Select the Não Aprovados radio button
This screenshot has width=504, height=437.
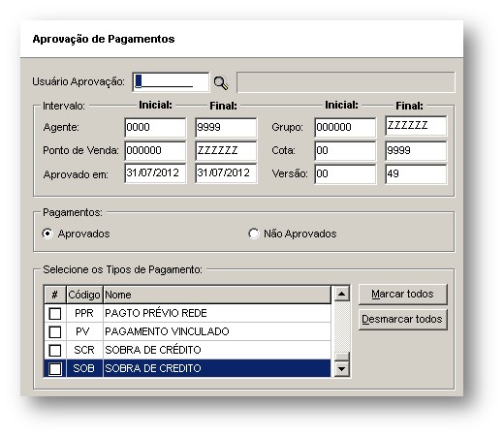pyautogui.click(x=254, y=234)
